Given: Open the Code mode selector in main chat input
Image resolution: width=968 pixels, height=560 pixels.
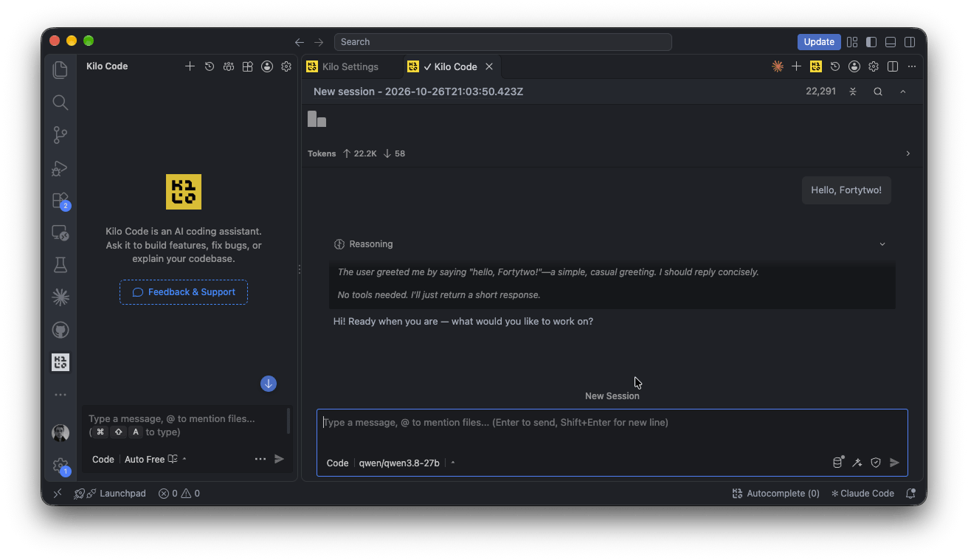Looking at the screenshot, I should pyautogui.click(x=337, y=463).
